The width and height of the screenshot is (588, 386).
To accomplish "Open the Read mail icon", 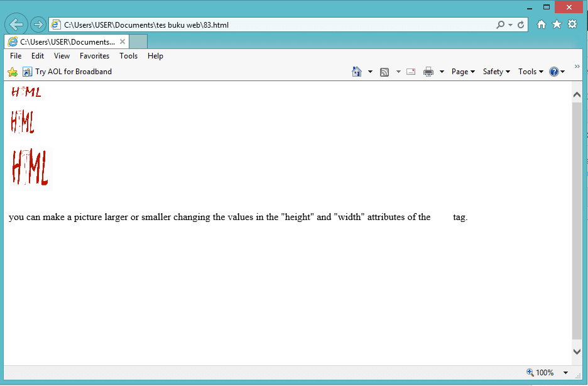I will click(410, 71).
